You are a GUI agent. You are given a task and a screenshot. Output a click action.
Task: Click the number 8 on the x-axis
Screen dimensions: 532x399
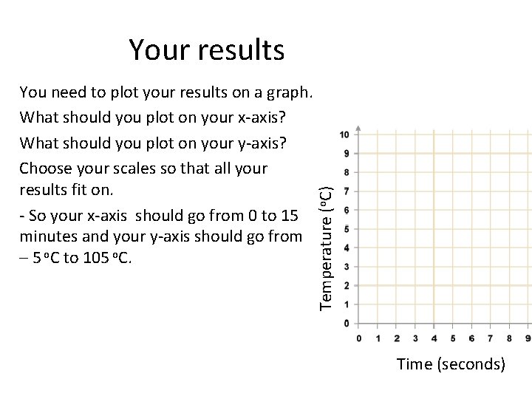pos(510,338)
